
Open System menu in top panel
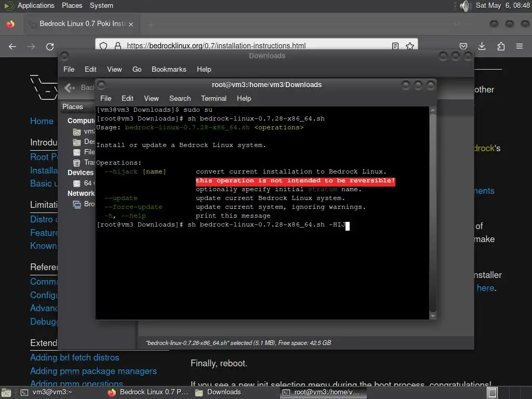[101, 5]
